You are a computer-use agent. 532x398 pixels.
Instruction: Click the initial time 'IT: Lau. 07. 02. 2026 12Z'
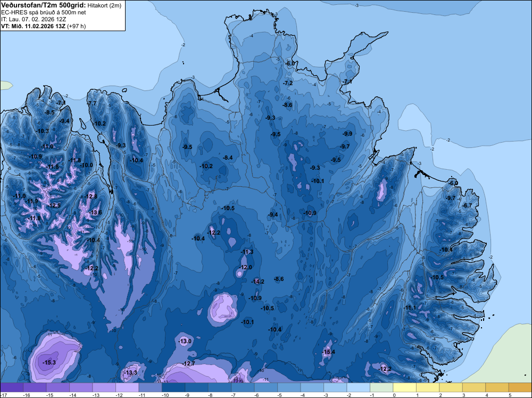coord(34,19)
